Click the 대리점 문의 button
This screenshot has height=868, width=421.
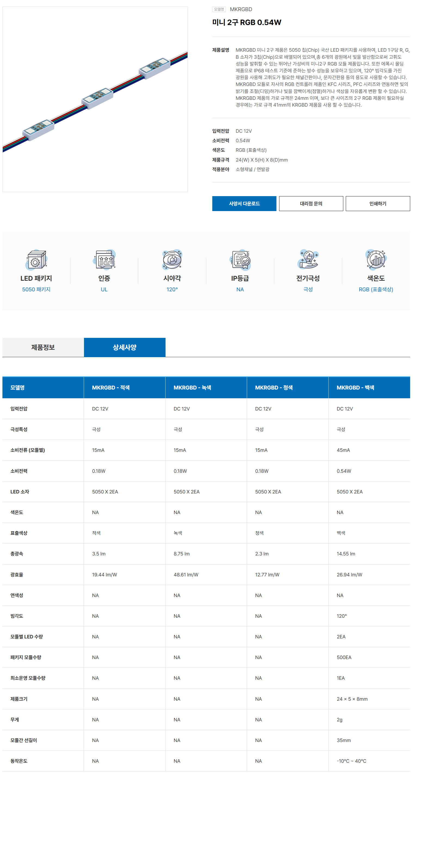tap(311, 203)
